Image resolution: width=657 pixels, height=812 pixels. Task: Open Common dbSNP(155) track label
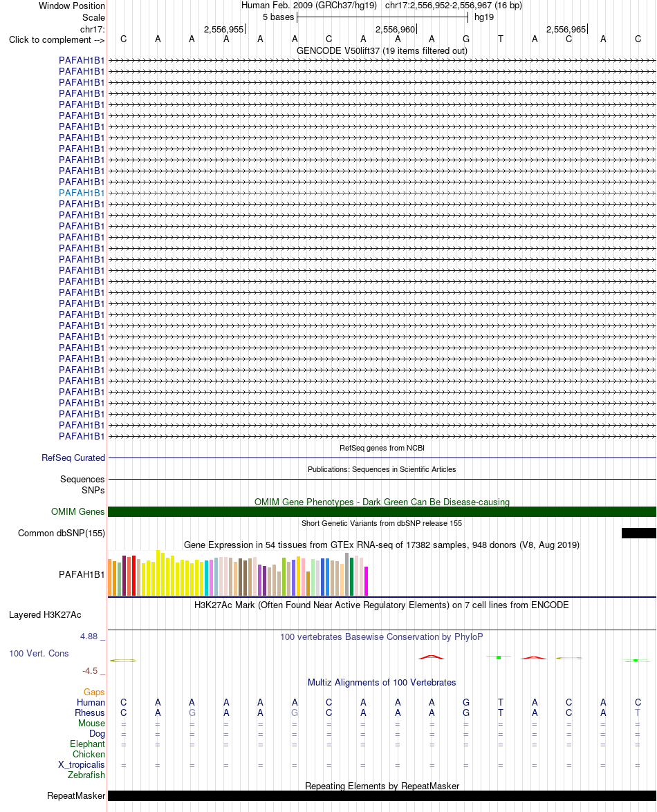pos(61,534)
